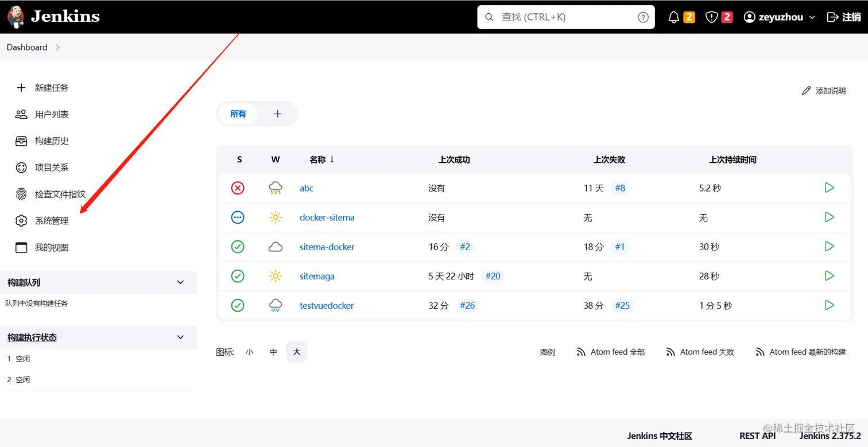868x447 pixels.
Task: Set icon size to 小
Action: click(249, 352)
